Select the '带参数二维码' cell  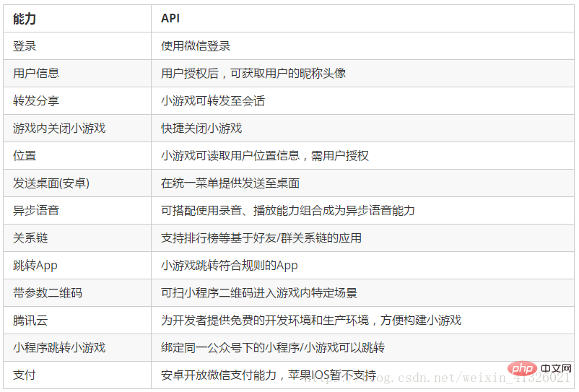(x=77, y=293)
